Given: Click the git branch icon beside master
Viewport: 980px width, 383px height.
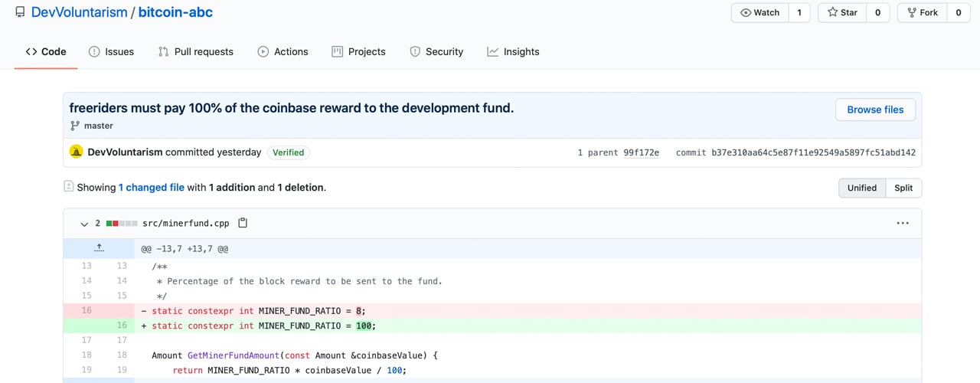Looking at the screenshot, I should pos(75,126).
